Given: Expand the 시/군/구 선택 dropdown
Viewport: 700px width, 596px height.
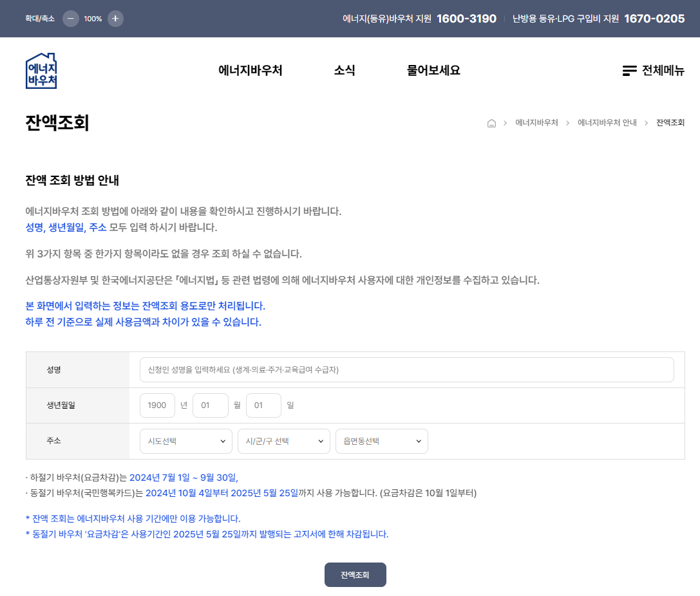Looking at the screenshot, I should (283, 441).
